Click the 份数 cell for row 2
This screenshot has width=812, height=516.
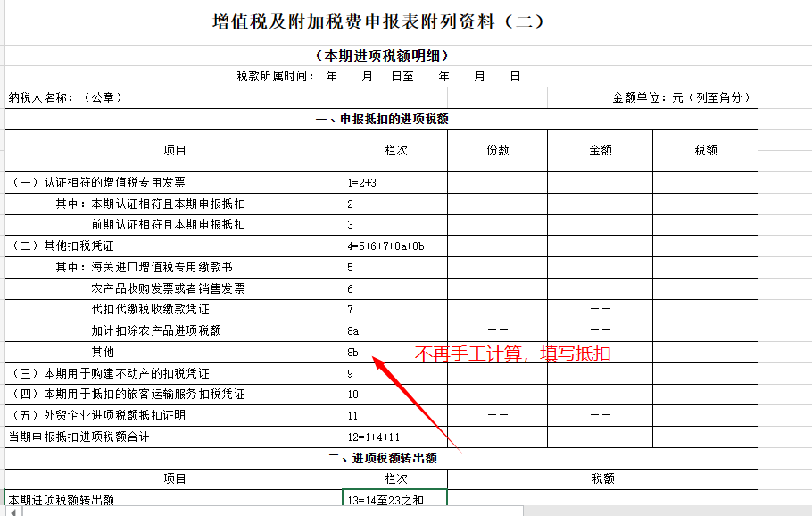click(498, 204)
